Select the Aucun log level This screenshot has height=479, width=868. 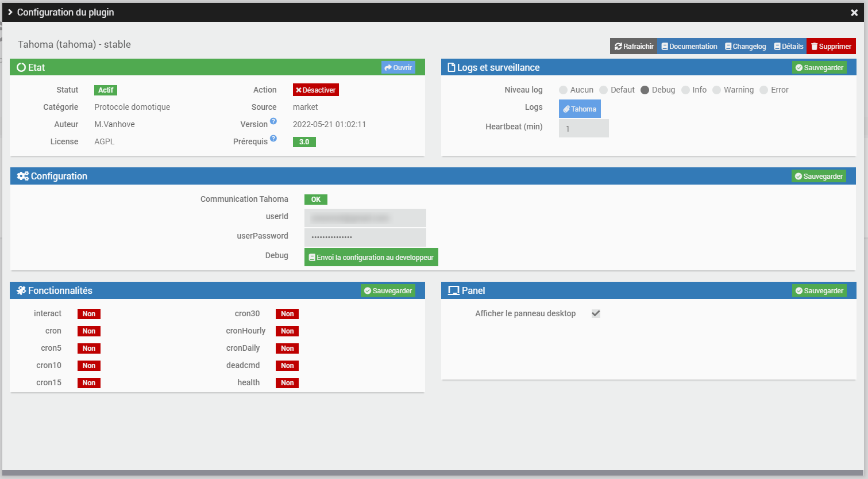click(x=563, y=90)
